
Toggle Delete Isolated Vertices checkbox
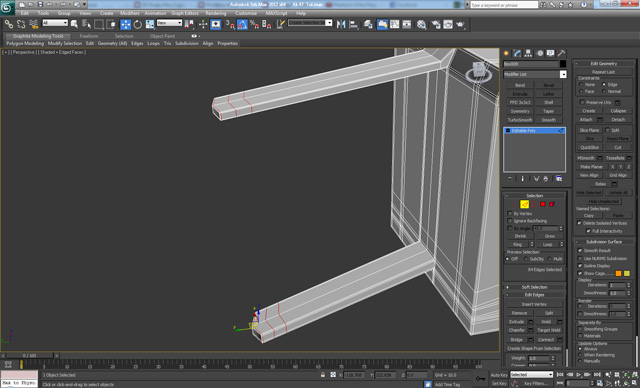pos(579,223)
